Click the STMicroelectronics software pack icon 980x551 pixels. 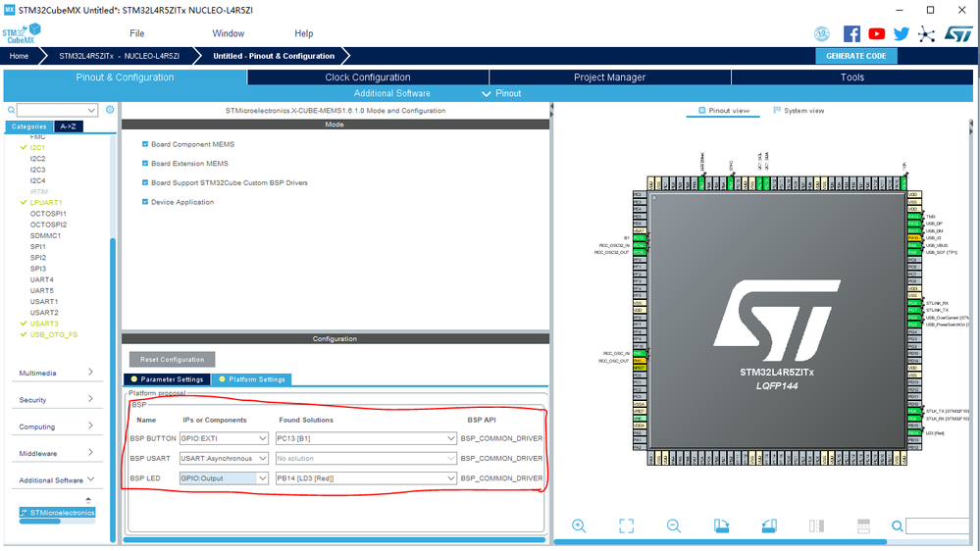tap(25, 512)
